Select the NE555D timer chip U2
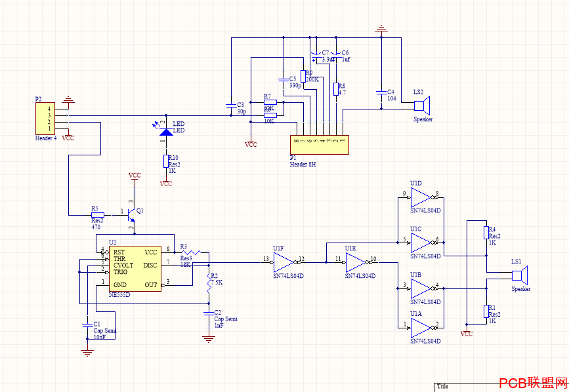 135,269
